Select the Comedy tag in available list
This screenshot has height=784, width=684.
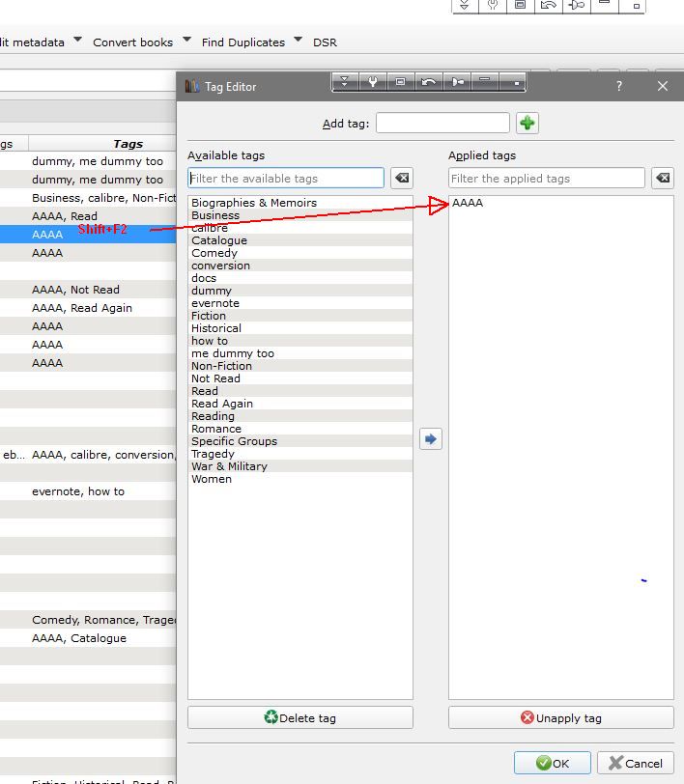click(x=300, y=253)
